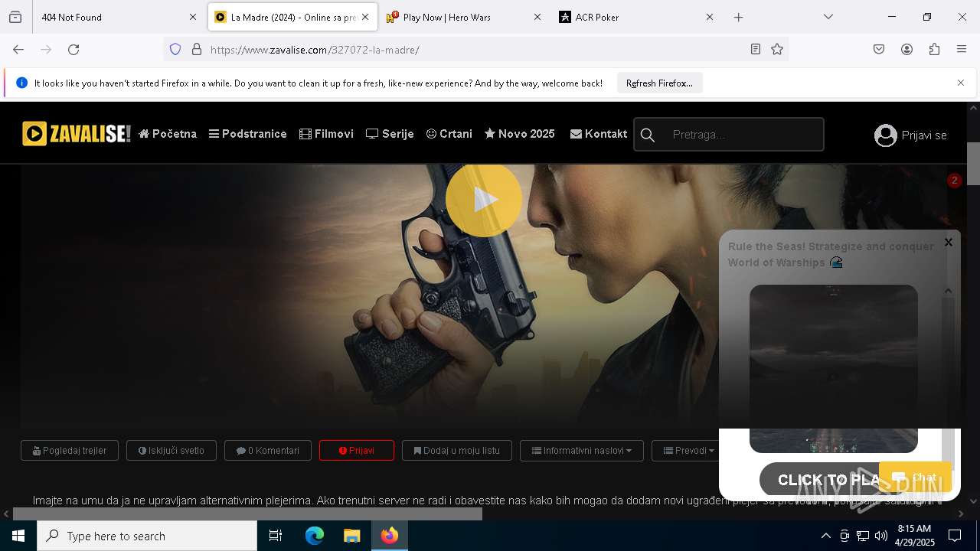Screen dimensions: 980x551
Task: Click the vertical page scrollbar thumb
Action: pyautogui.click(x=973, y=164)
